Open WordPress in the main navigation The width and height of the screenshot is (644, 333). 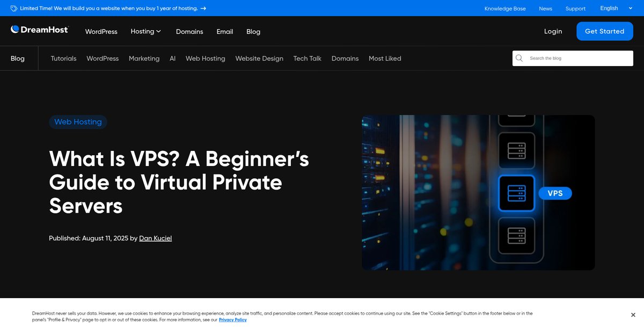(x=101, y=32)
